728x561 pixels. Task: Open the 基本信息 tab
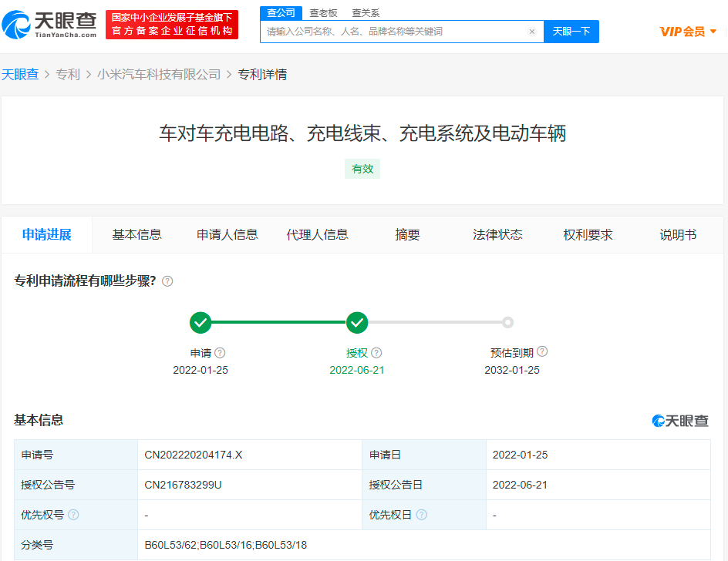click(136, 235)
